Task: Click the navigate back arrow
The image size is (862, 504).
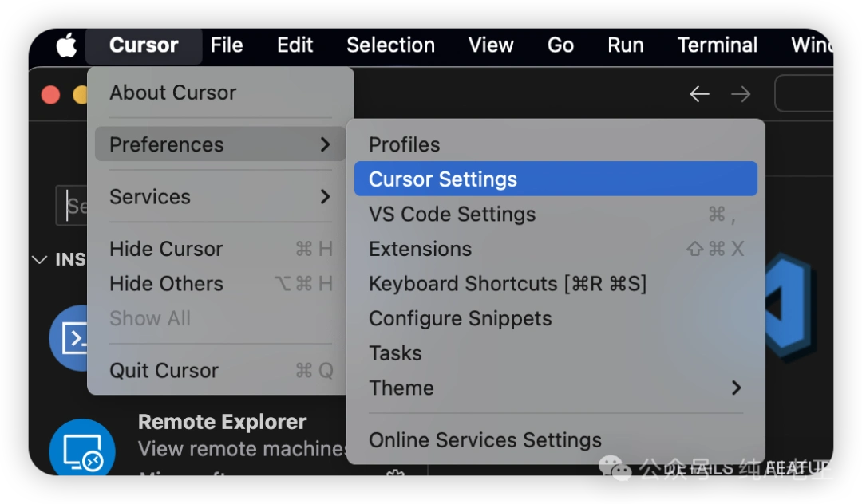Action: [699, 94]
